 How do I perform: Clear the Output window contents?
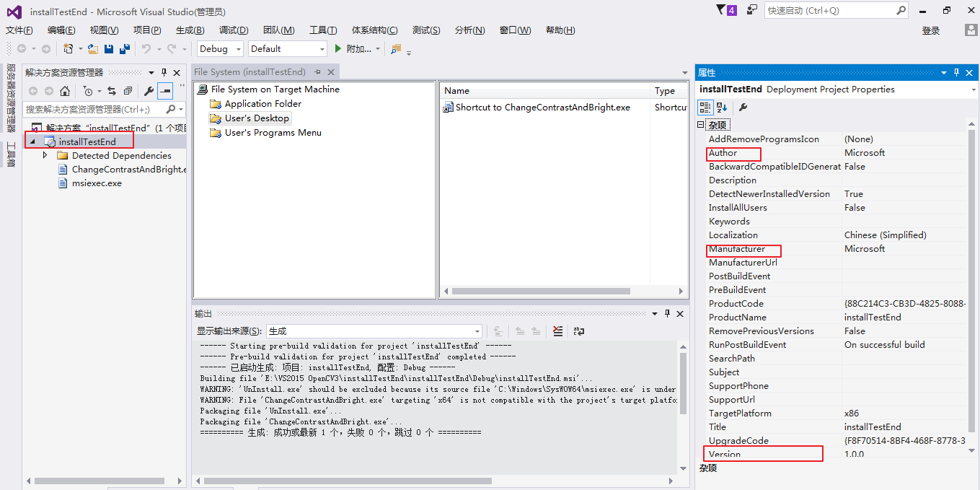tap(557, 331)
